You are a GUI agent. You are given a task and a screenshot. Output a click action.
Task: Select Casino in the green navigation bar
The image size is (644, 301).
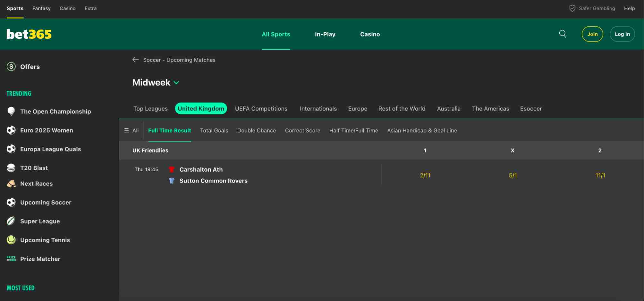point(370,34)
